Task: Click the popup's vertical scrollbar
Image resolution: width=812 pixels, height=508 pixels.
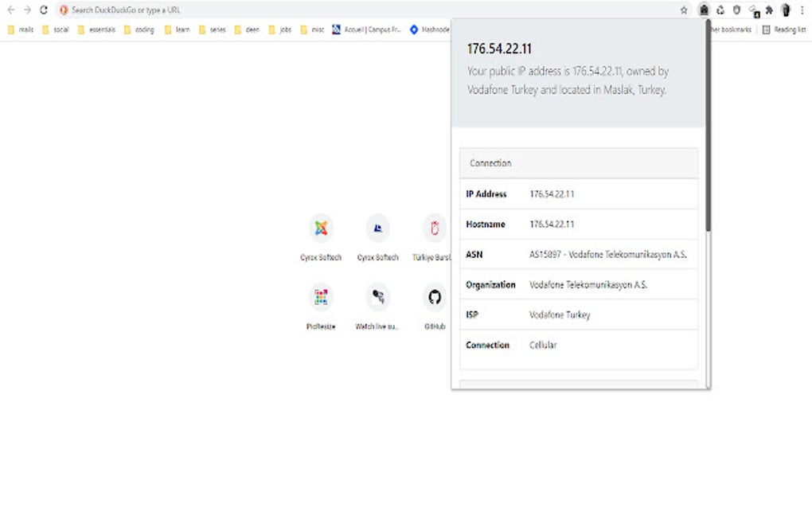Action: [708, 126]
